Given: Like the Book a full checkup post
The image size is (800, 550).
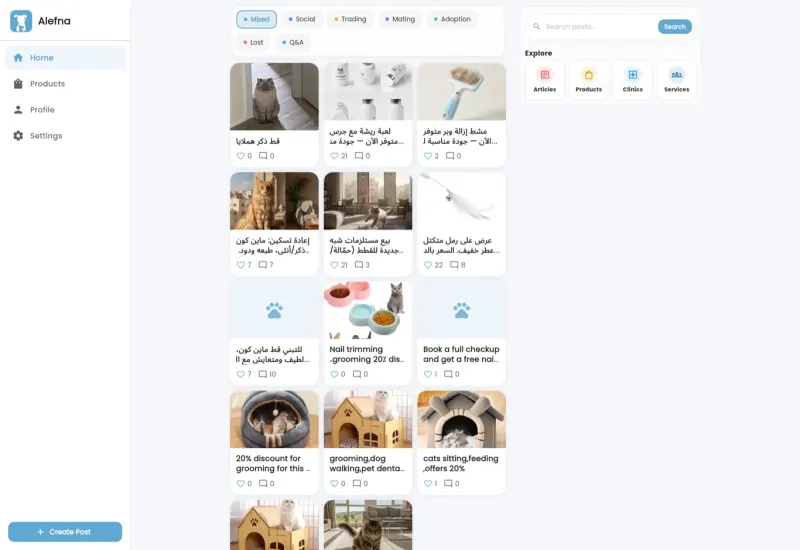Looking at the screenshot, I should [x=428, y=374].
